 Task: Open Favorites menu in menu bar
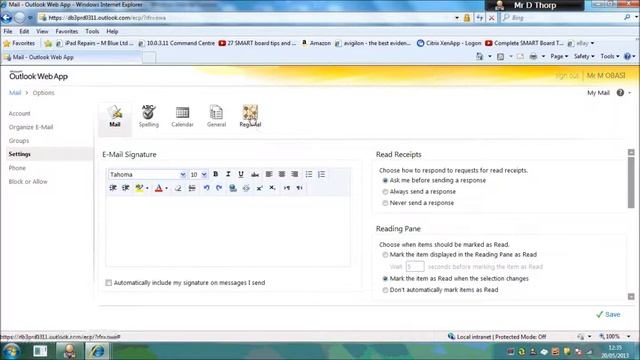click(x=67, y=31)
